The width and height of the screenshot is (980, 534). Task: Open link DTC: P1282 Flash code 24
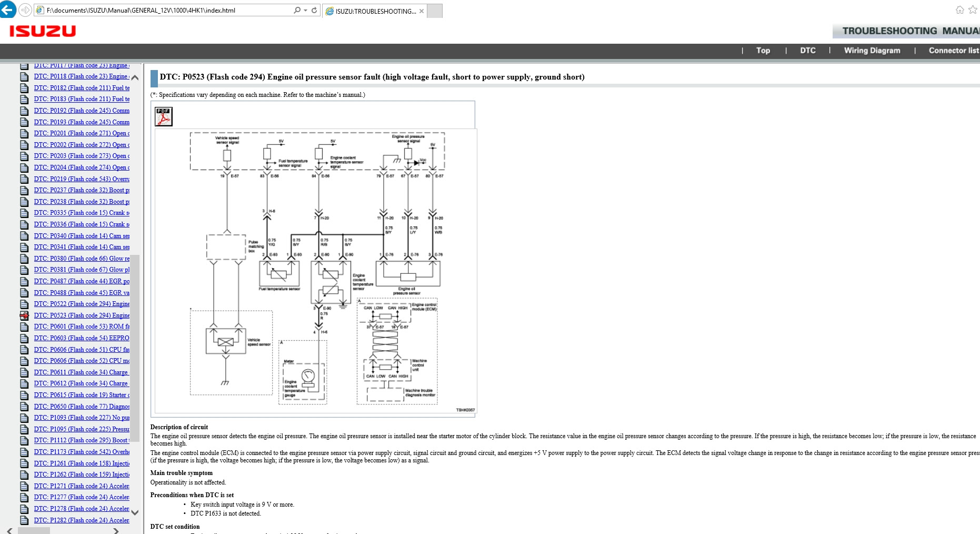click(82, 520)
